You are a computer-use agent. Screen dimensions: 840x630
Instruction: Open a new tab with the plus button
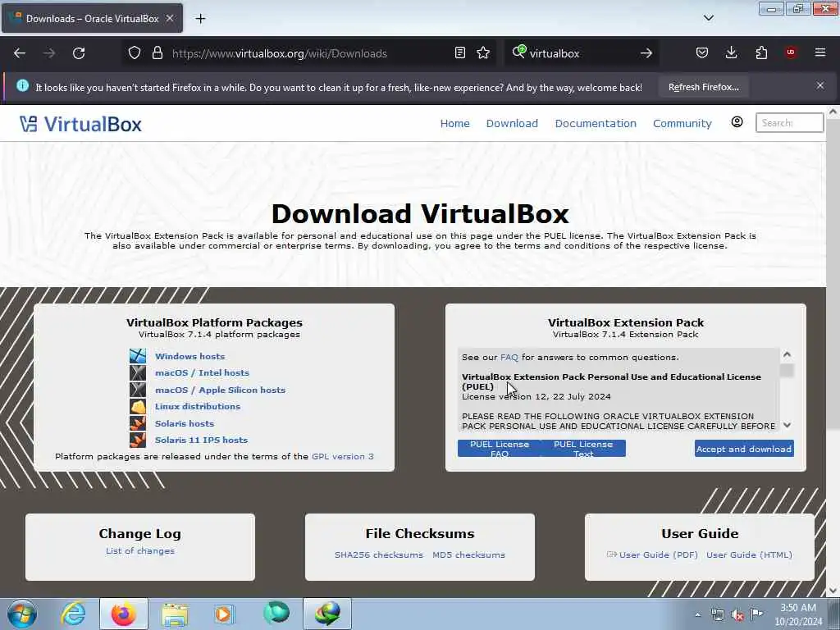(x=200, y=19)
